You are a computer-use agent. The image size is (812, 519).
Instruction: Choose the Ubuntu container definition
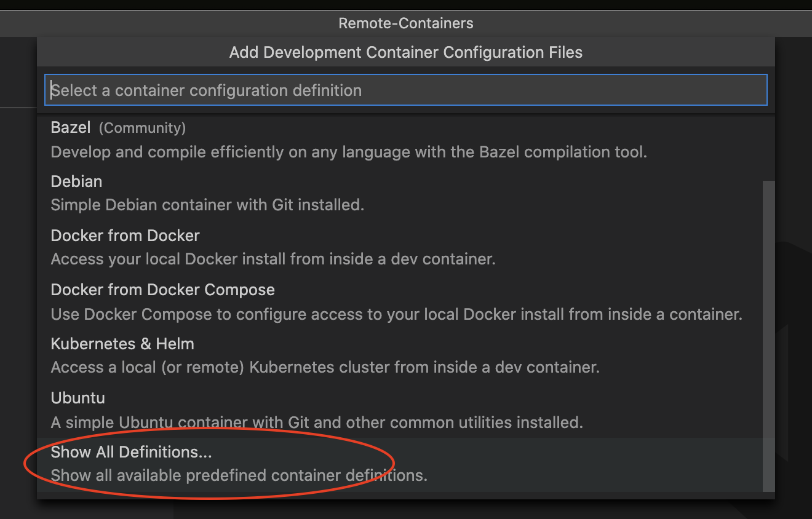78,398
